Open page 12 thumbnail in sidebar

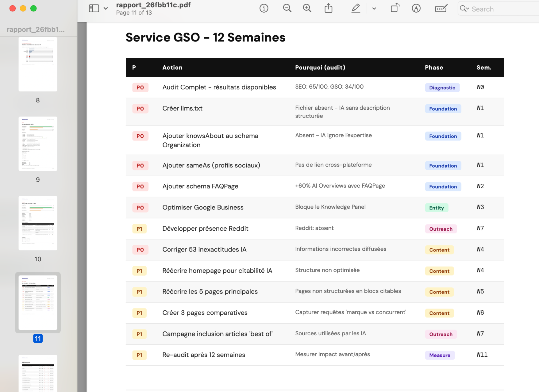coord(38,373)
